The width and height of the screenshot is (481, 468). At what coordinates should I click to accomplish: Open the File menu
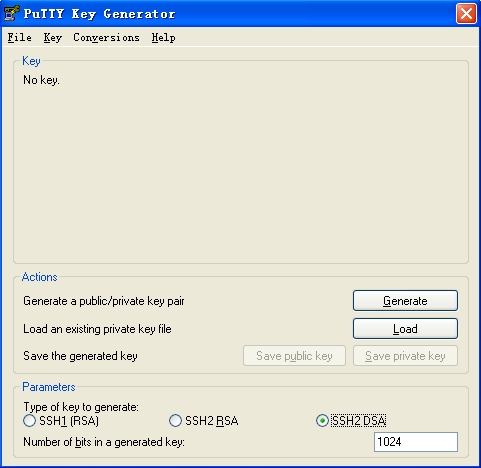pyautogui.click(x=20, y=37)
